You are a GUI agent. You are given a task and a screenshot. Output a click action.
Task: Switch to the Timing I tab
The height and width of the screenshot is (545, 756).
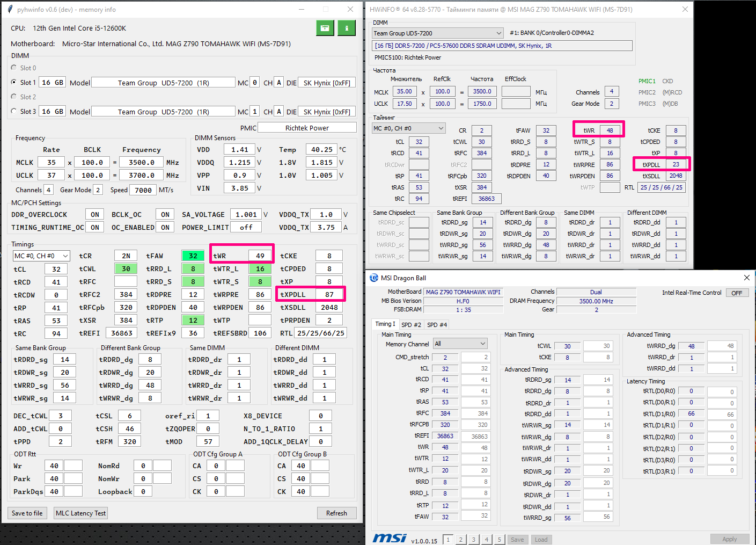tap(385, 324)
